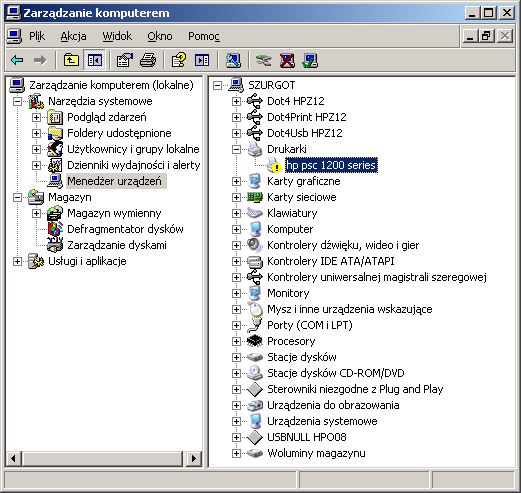521x493 pixels.
Task: Click left pane horizontal scrollbar right arrow
Action: [x=194, y=458]
